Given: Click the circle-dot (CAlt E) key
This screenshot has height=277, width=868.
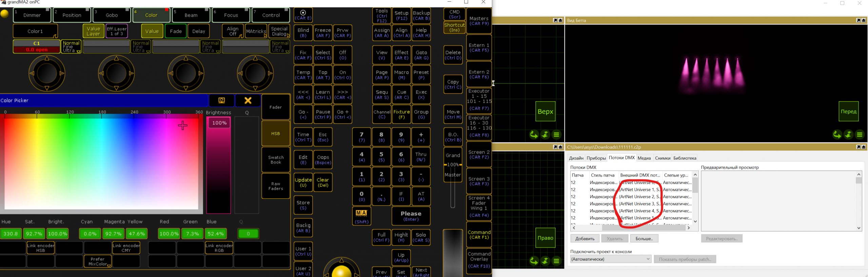Looking at the screenshot, I should [303, 15].
